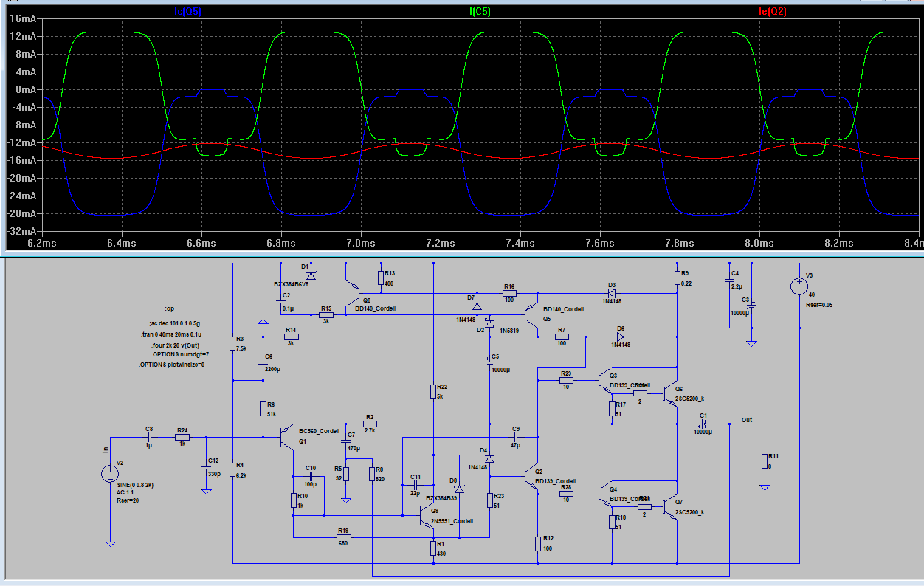The width and height of the screenshot is (924, 586).
Task: Click the 1N5819 diode value text
Action: [x=509, y=330]
